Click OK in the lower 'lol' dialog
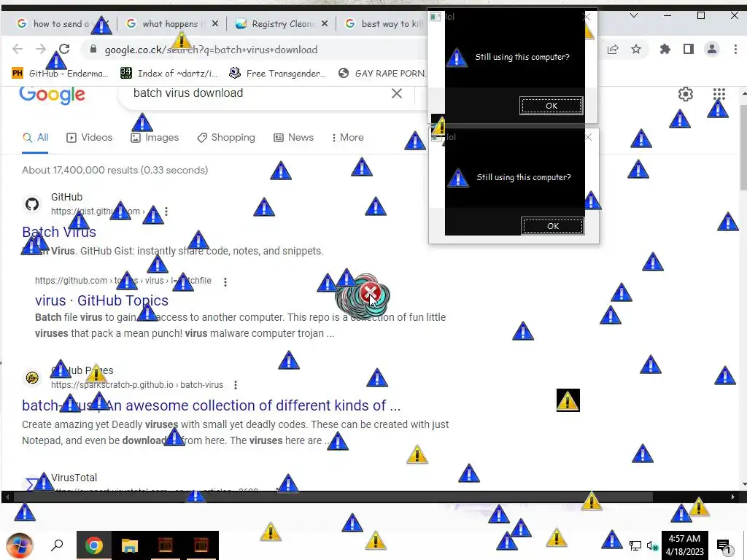Image resolution: width=747 pixels, height=560 pixels. coord(553,226)
